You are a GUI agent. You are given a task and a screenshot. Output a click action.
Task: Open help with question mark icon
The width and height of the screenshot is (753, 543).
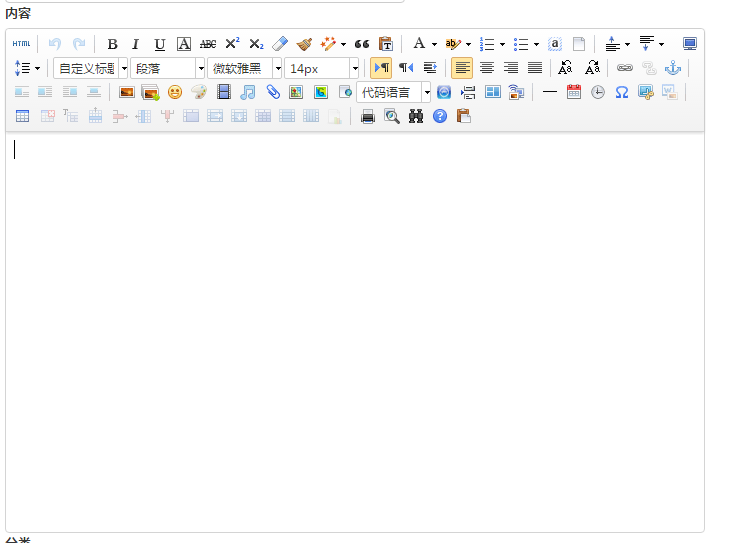click(440, 116)
